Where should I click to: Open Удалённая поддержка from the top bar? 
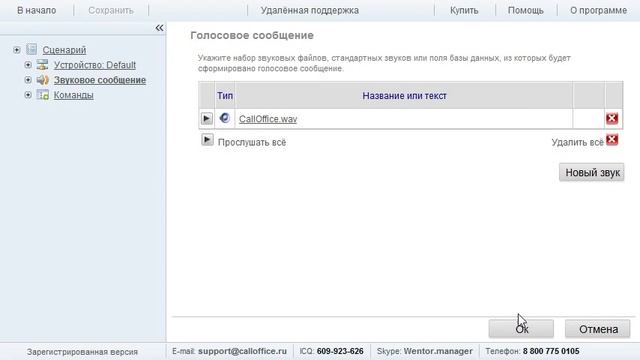310,10
